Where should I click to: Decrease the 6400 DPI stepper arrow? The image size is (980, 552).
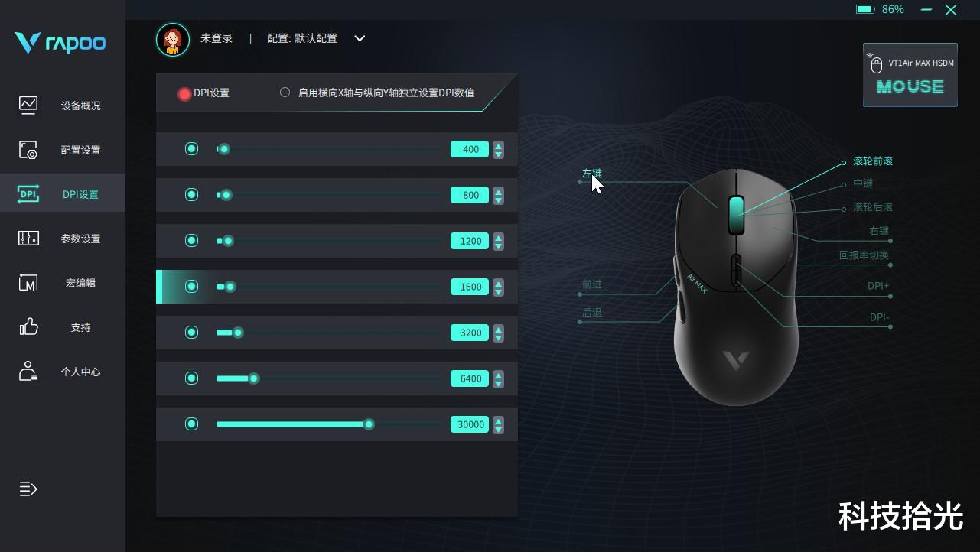[499, 383]
